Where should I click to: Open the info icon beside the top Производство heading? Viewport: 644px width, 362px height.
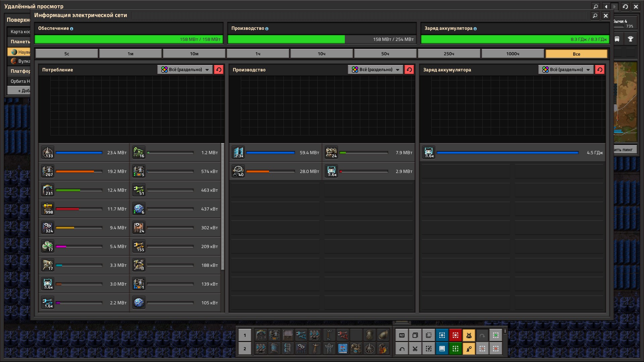coord(267,29)
